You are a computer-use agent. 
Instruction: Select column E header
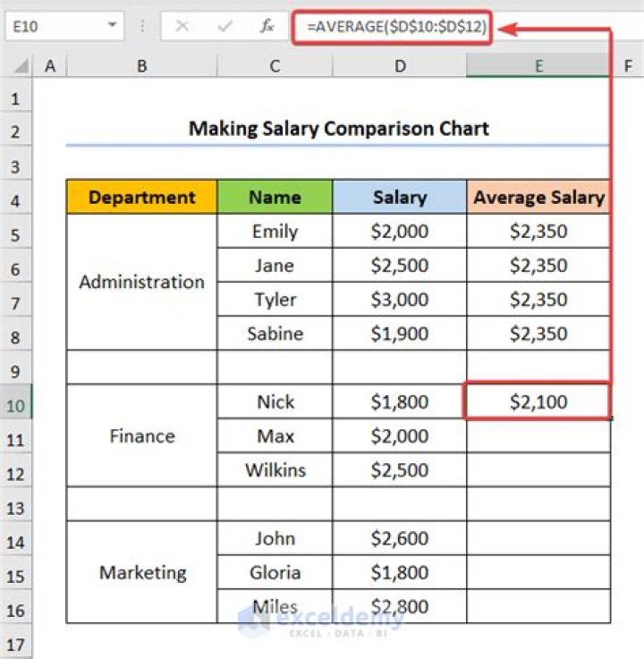538,66
